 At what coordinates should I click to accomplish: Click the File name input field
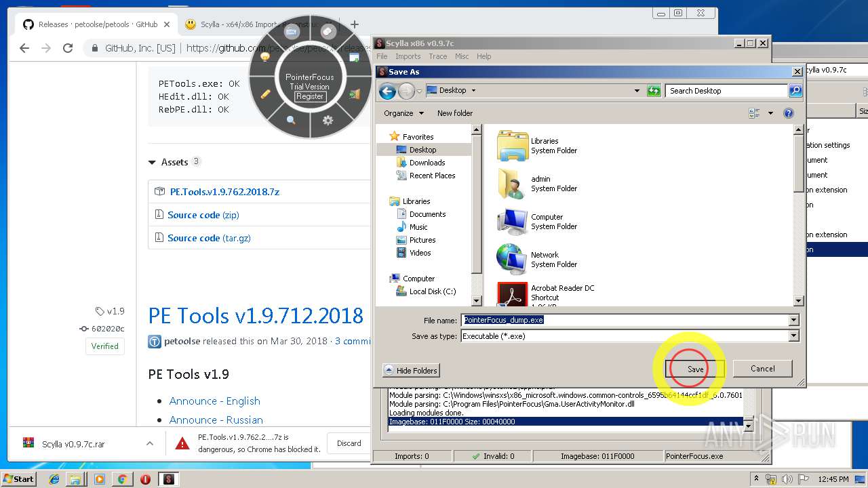point(625,320)
